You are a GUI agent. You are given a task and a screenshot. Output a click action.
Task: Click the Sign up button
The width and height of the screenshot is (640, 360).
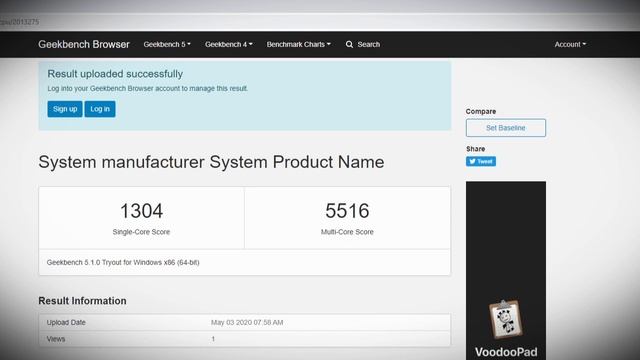click(65, 109)
